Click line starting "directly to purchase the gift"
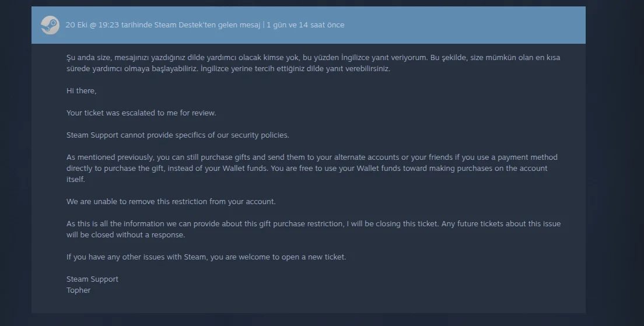The height and width of the screenshot is (326, 644). click(307, 169)
